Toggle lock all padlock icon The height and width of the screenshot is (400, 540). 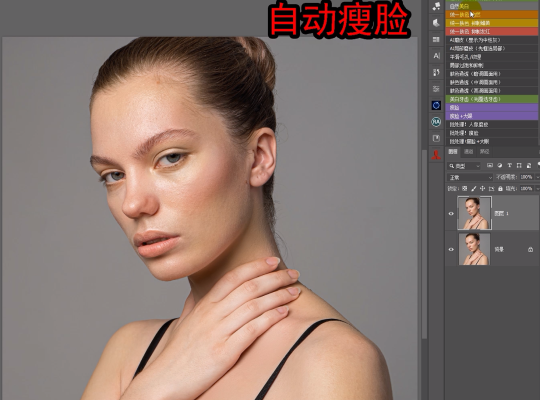pyautogui.click(x=500, y=188)
